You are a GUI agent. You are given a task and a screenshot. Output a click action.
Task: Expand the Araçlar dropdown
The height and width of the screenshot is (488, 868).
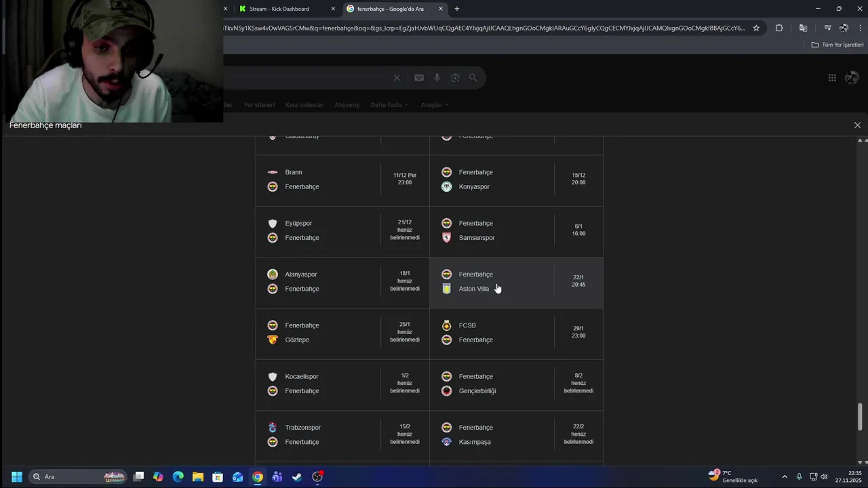pos(435,105)
